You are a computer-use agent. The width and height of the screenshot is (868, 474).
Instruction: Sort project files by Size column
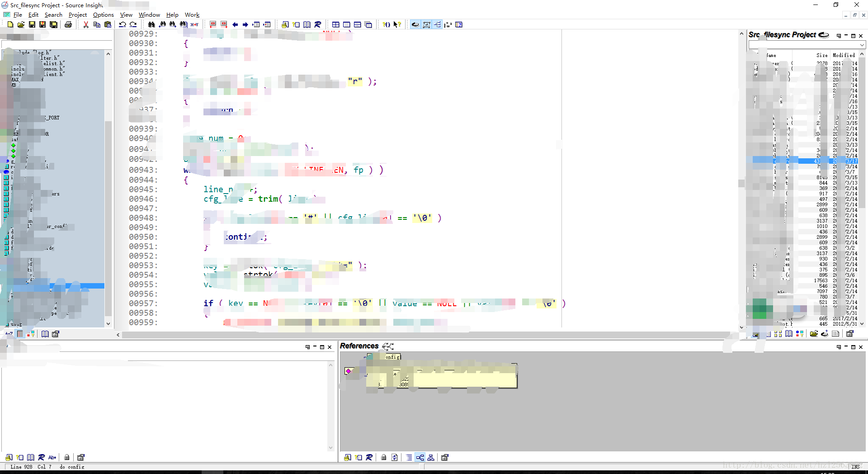[x=822, y=55]
